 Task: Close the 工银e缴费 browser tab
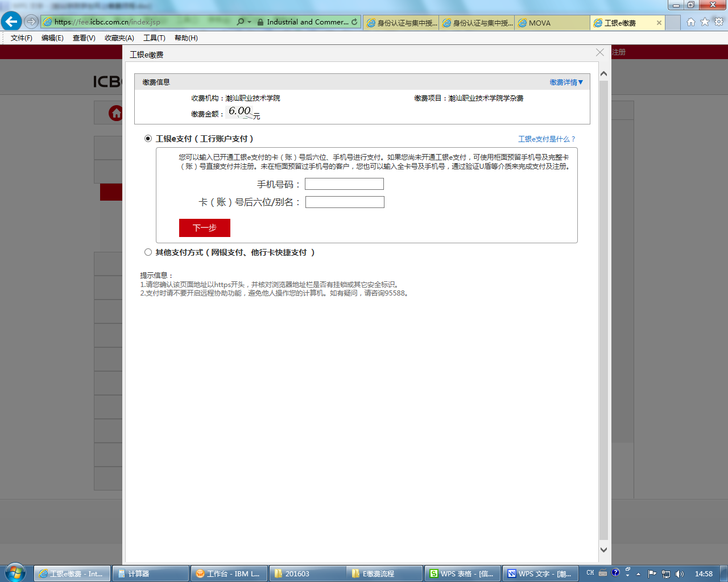pos(659,23)
